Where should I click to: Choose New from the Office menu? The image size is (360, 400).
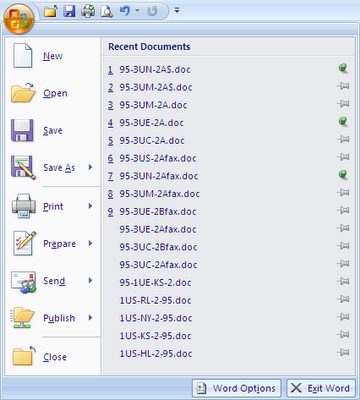tap(53, 56)
